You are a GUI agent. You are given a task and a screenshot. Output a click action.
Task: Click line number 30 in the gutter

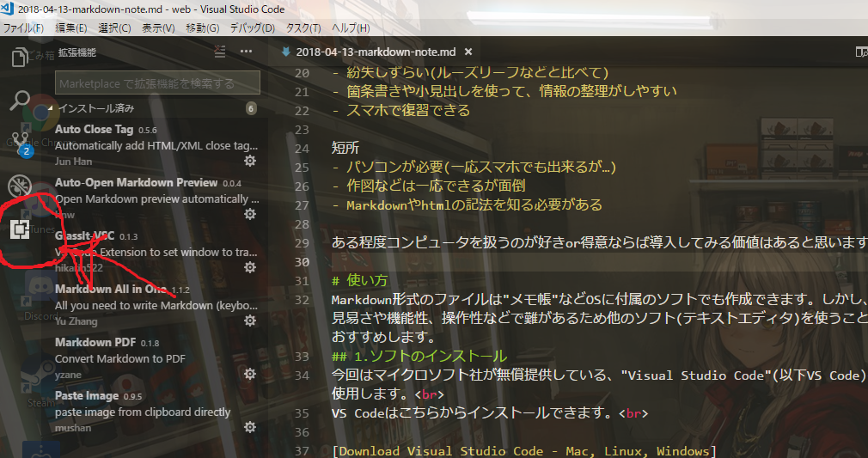(x=302, y=262)
